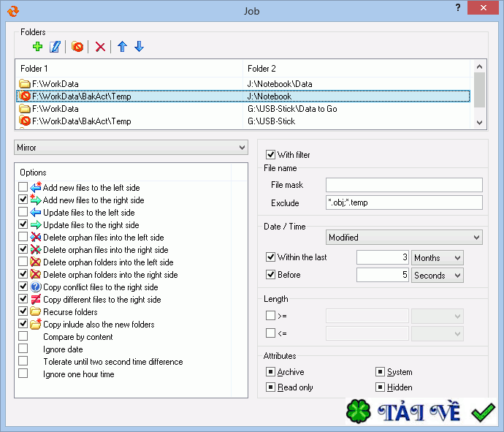Enable Add new files to the left side
This screenshot has width=504, height=432.
[23, 188]
